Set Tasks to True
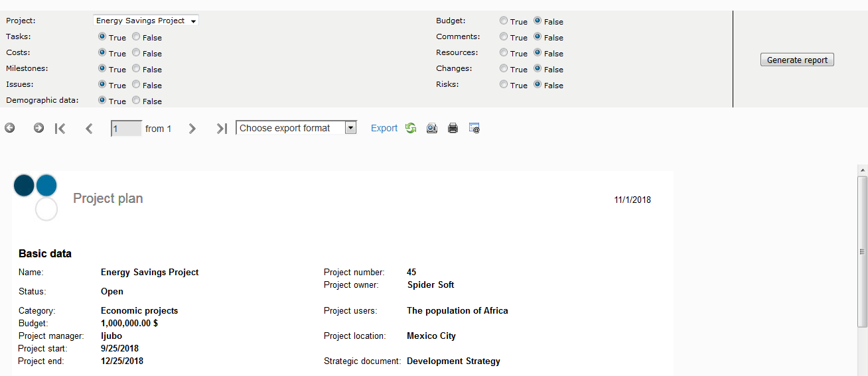The image size is (868, 376). [x=102, y=37]
